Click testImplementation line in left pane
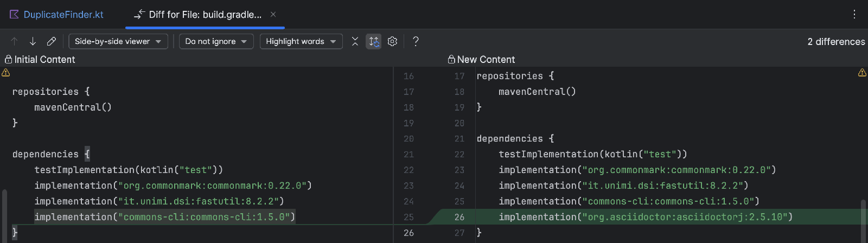868x243 pixels. (129, 170)
